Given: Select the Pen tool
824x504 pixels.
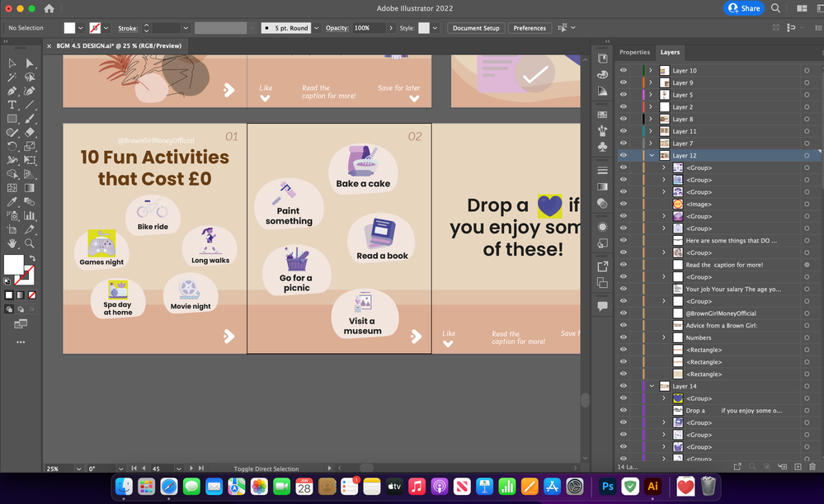Looking at the screenshot, I should coord(12,91).
